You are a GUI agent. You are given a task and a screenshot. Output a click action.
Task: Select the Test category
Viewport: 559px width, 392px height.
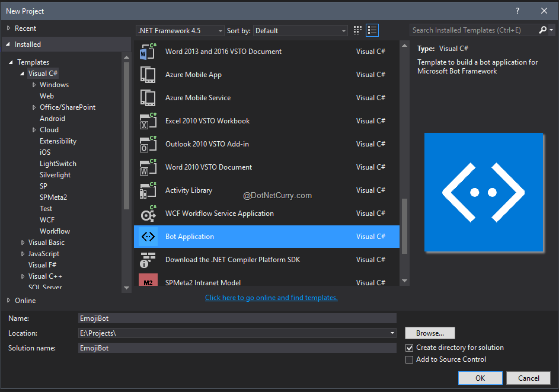(46, 209)
